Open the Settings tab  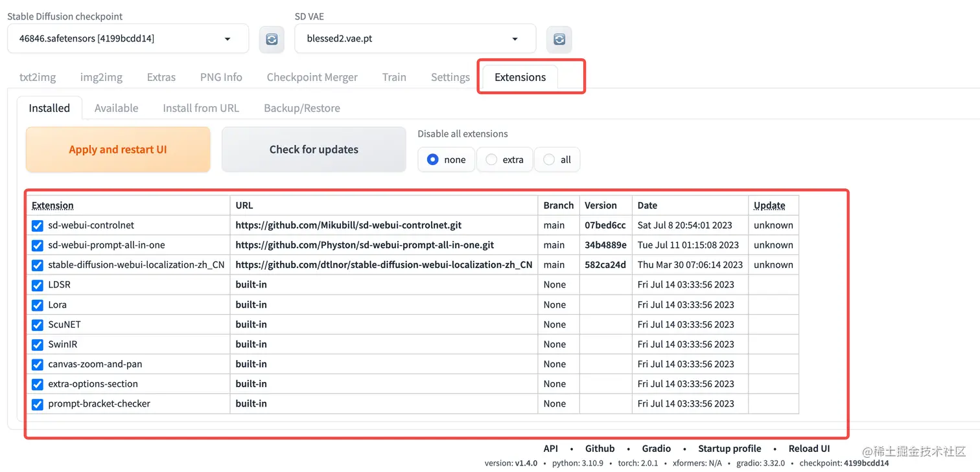[450, 77]
